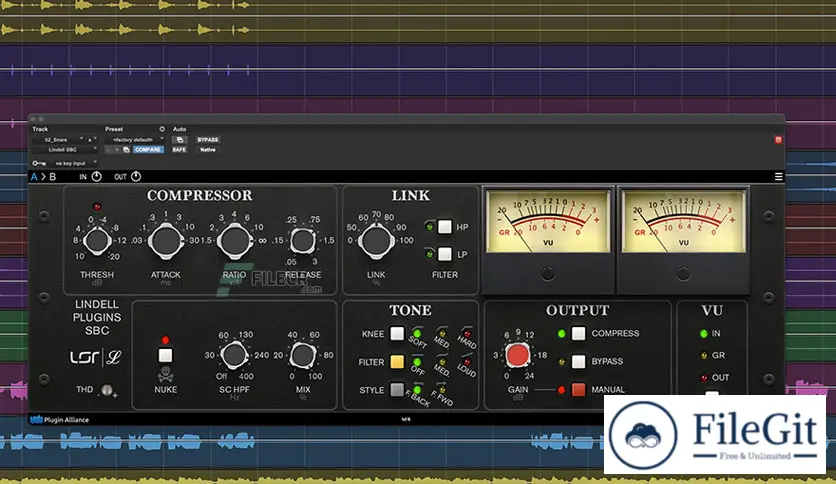
Task: Click the SOFT knee LED
Action: pyautogui.click(x=417, y=334)
